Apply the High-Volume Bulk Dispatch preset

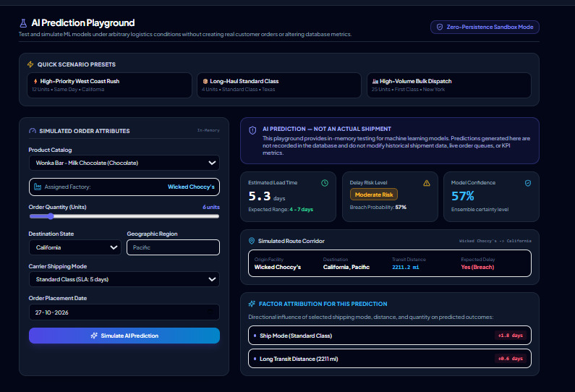click(x=449, y=85)
